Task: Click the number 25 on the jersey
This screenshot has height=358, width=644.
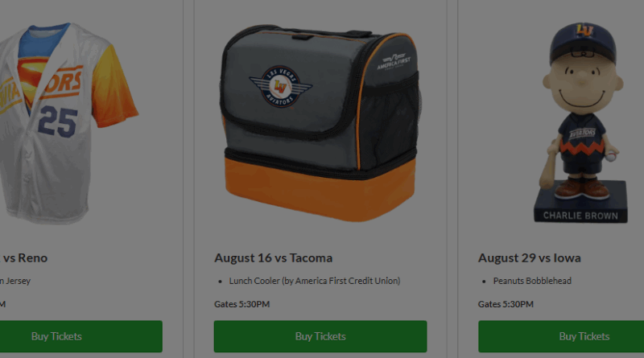Action: point(58,121)
